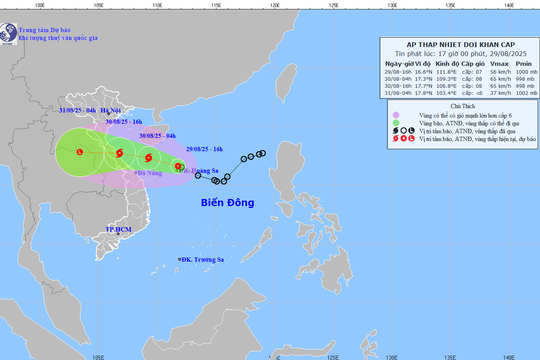Click the TP.HCM city marker
Screen dimensions: 540x360
click(118, 234)
